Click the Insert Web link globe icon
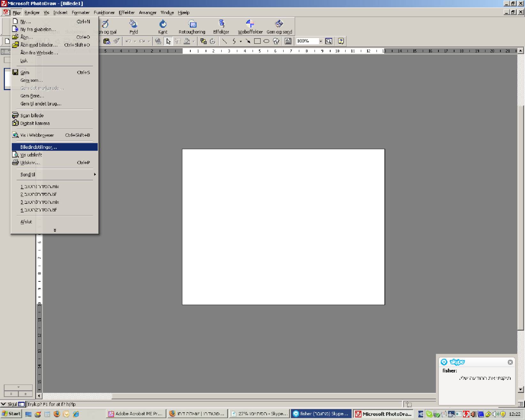The height and width of the screenshot is (420, 525). (x=158, y=41)
